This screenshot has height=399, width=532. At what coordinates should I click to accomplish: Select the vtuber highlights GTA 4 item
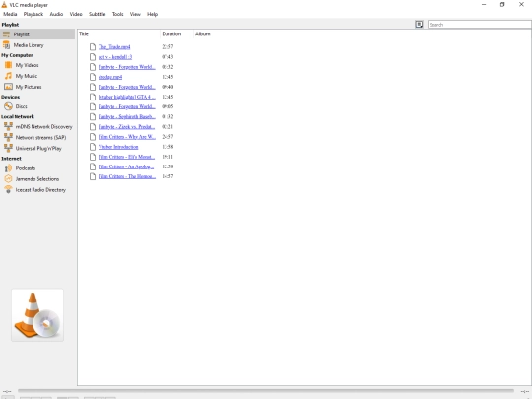point(126,97)
